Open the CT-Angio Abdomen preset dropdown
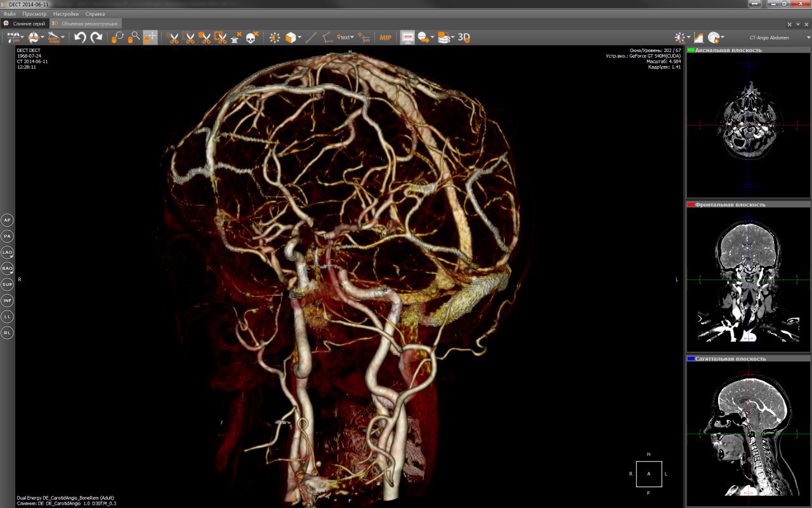This screenshot has width=812, height=508. coord(770,37)
